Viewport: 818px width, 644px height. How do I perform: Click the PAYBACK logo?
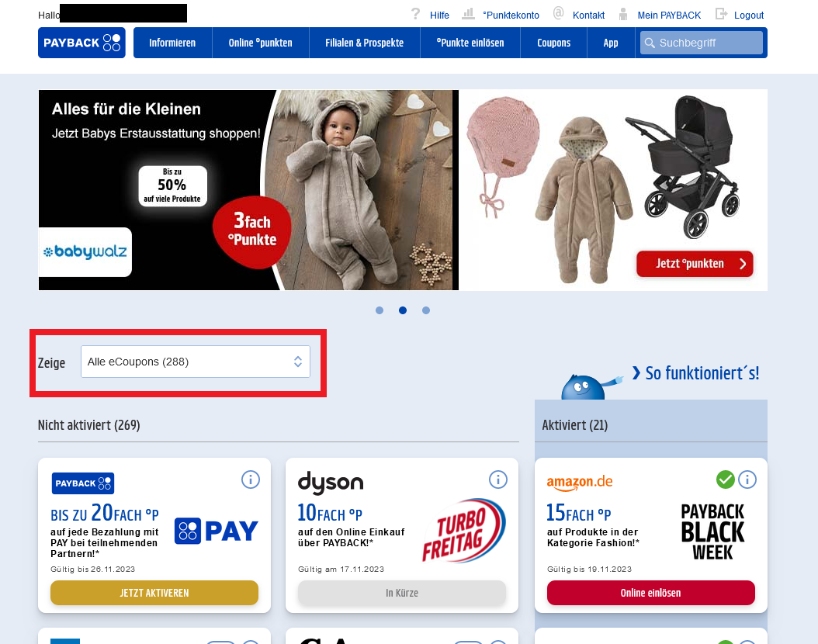[x=81, y=43]
